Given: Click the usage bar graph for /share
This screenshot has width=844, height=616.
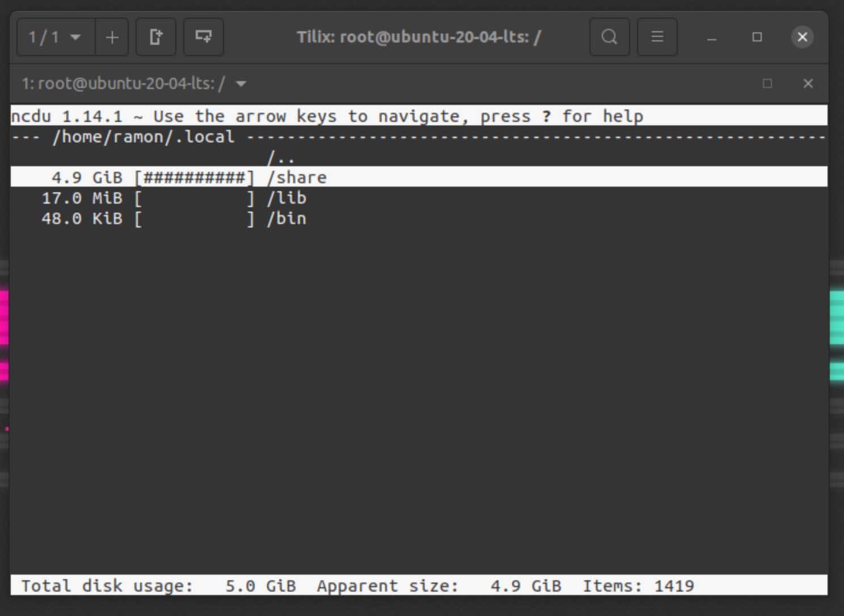Looking at the screenshot, I should point(195,178).
